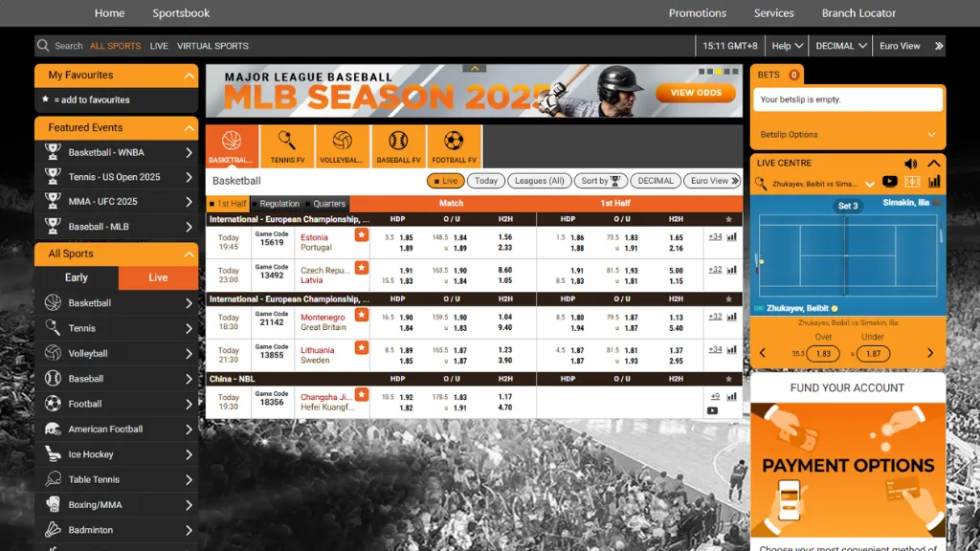The image size is (980, 551).
Task: Open Table Tennis in sports list
Action: point(117,480)
